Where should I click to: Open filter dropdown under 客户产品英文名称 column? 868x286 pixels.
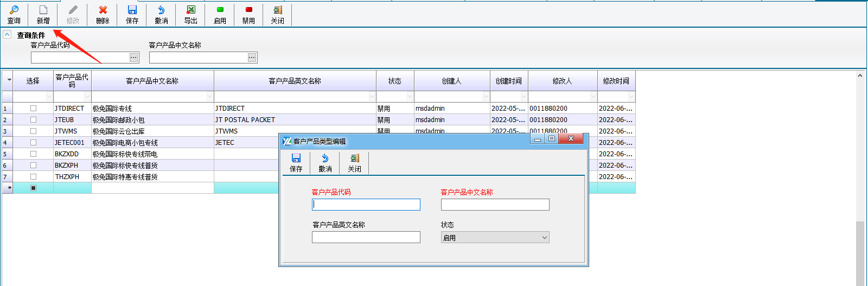point(372,97)
